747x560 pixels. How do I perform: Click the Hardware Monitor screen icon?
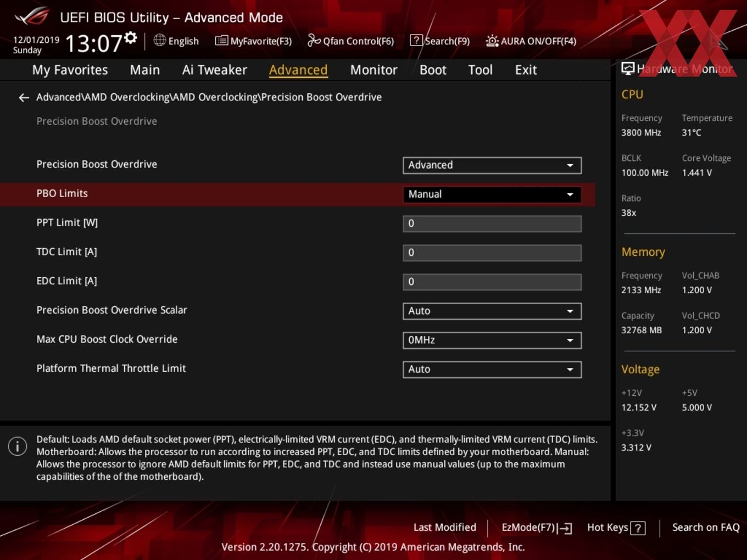(627, 69)
